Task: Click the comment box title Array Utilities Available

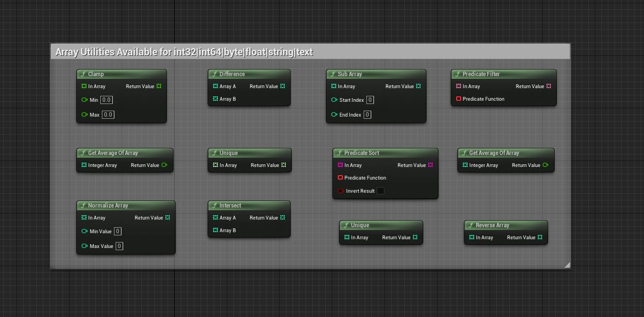Action: 184,52
